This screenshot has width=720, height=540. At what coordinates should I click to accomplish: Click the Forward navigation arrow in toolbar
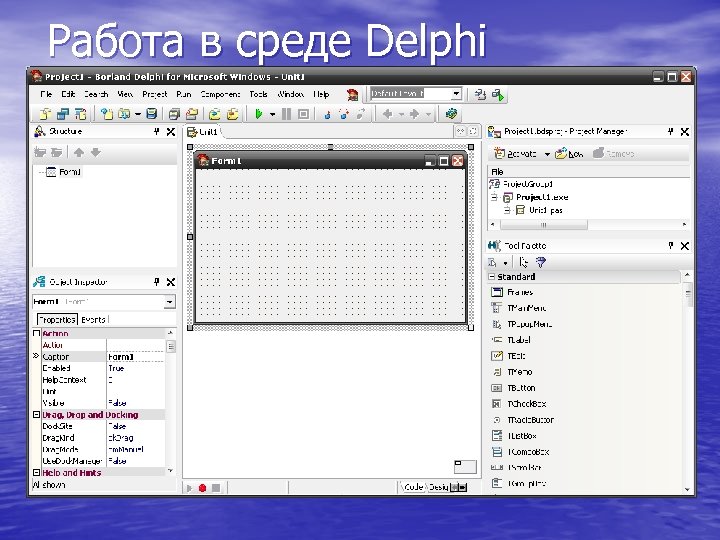pos(414,113)
